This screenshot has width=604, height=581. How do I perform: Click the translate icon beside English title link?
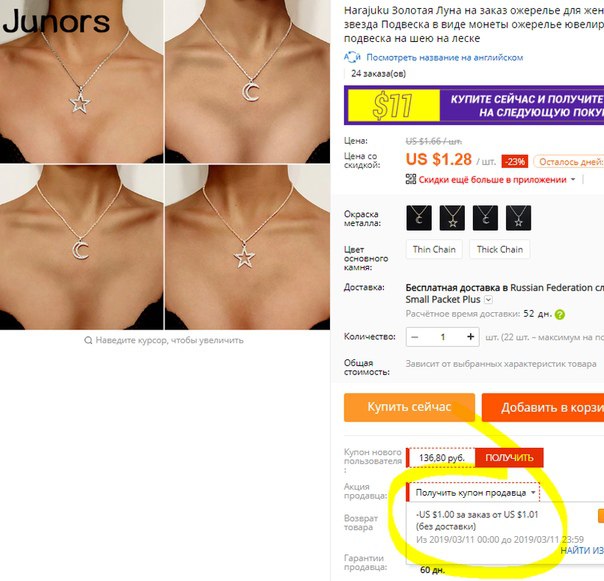(352, 57)
